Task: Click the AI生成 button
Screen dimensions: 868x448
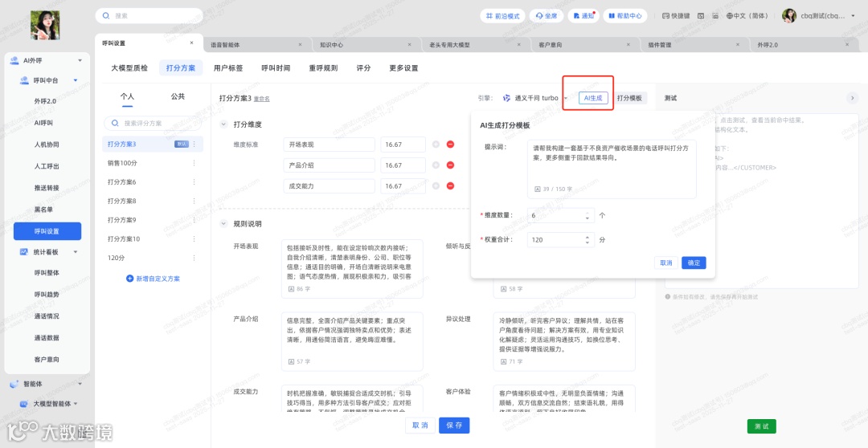Action: tap(593, 98)
